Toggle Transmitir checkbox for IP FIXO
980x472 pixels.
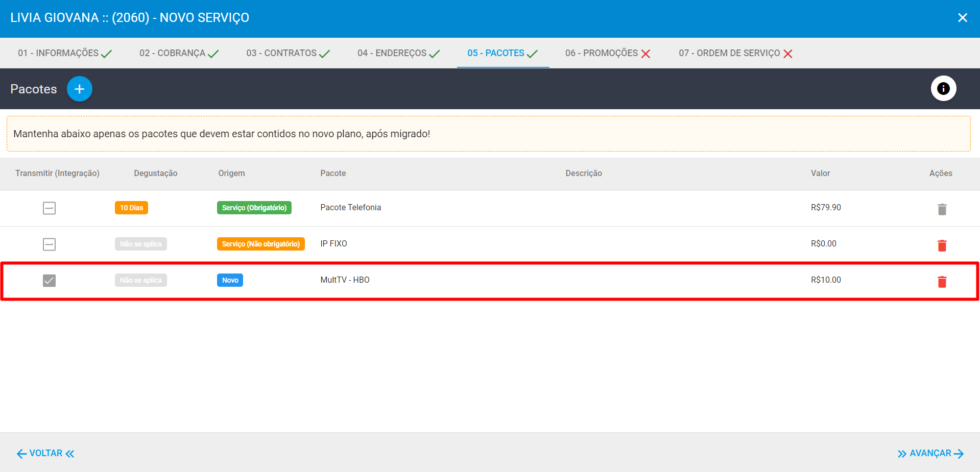[49, 244]
